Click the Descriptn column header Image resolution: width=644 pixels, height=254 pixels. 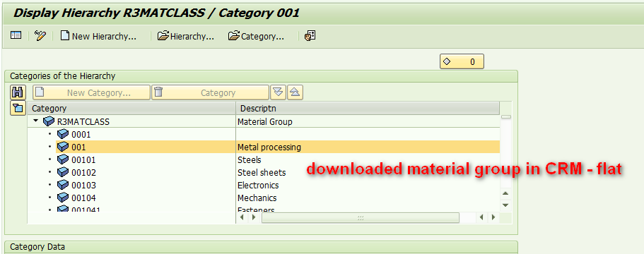[368, 109]
